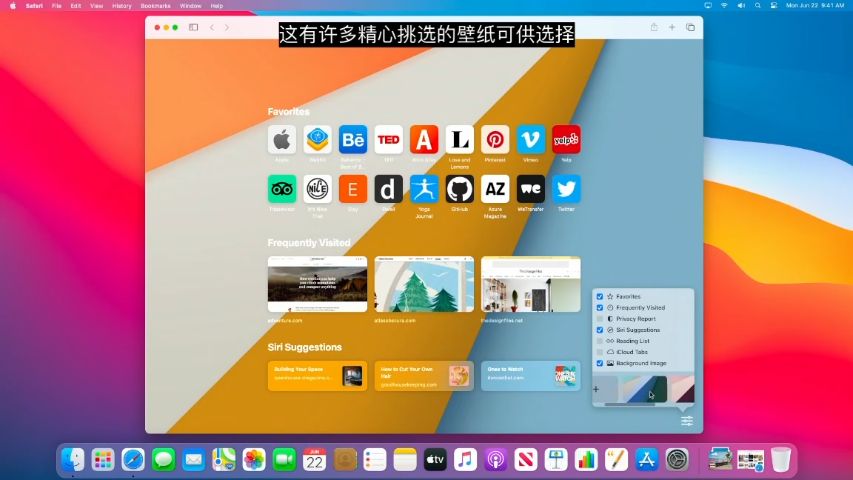Open the Bookmarks menu
Screen dimensions: 853x480
[x=155, y=5]
